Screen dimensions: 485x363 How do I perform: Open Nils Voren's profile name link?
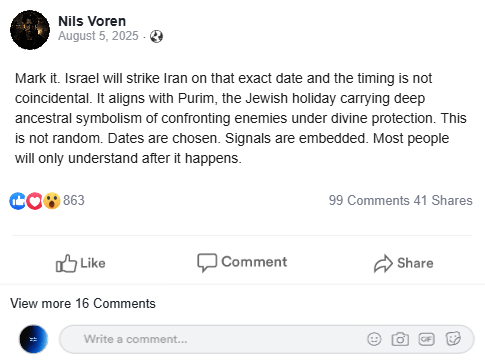(x=92, y=21)
